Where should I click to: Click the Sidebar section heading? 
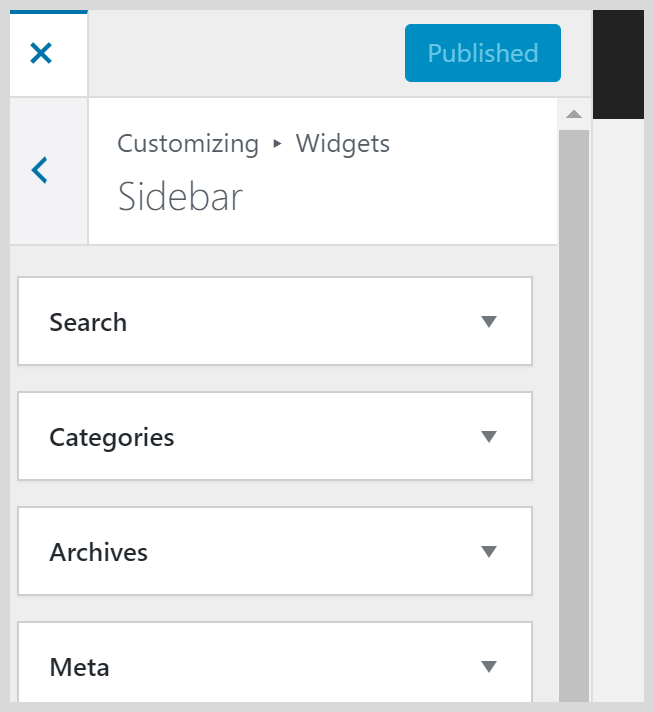(180, 197)
